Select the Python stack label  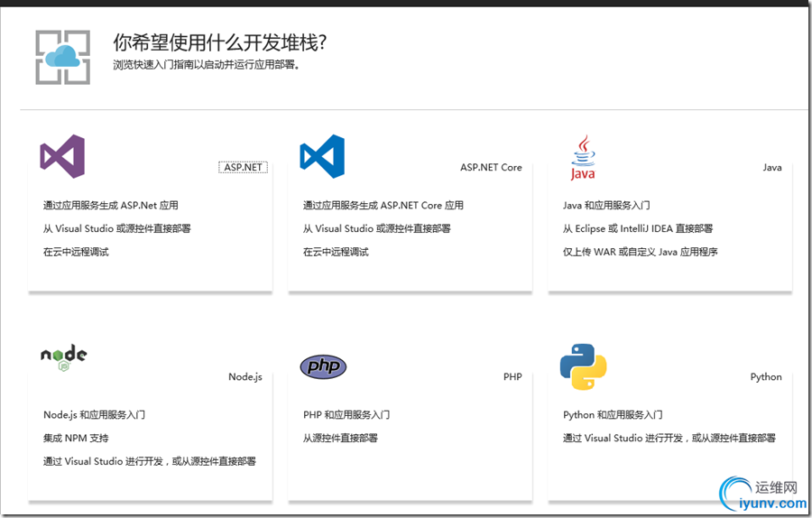point(766,376)
